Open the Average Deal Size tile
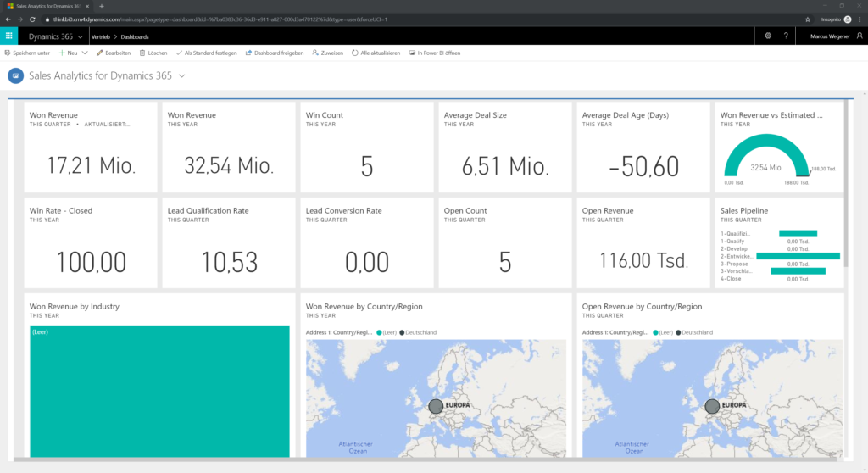 [x=505, y=147]
